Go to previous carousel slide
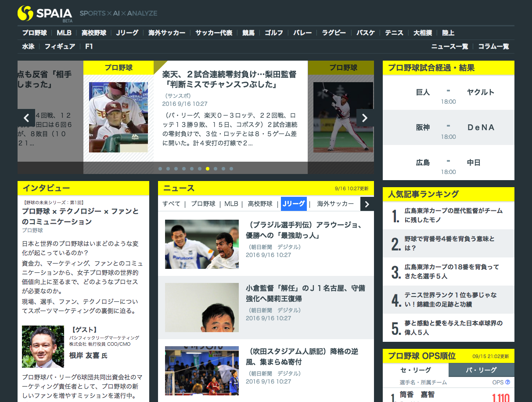Viewport: 532px width, 402px height. point(26,117)
